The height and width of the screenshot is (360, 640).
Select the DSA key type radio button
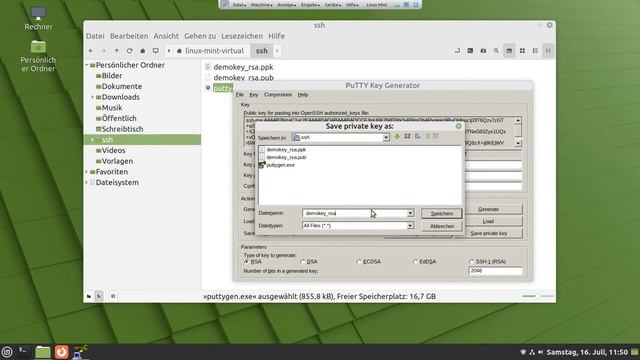[x=302, y=261]
